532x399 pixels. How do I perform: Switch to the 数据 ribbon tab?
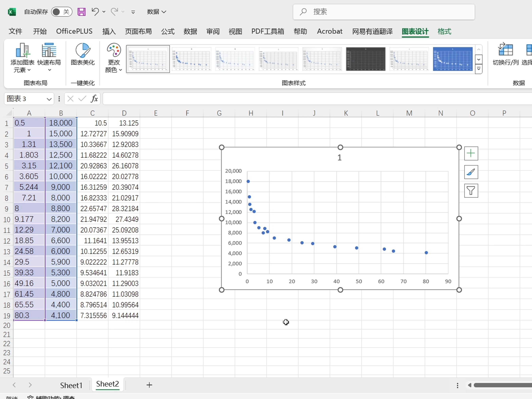190,31
